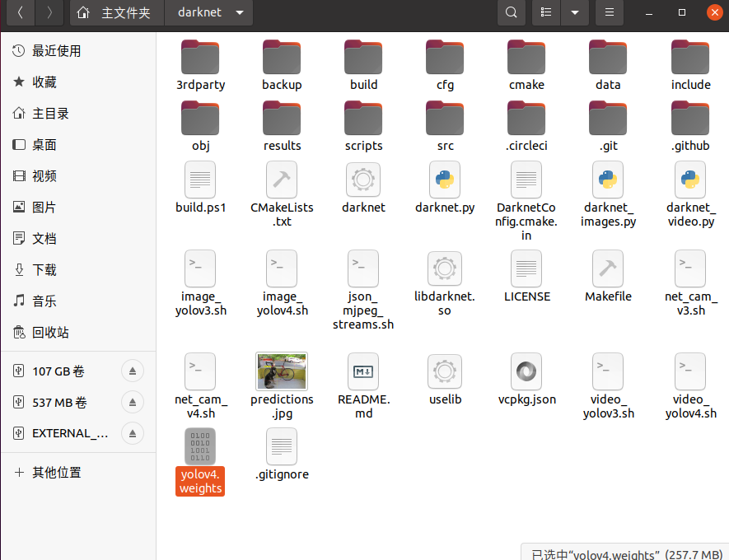Viewport: 729px width, 560px height.
Task: Select the list view icon
Action: 545,12
